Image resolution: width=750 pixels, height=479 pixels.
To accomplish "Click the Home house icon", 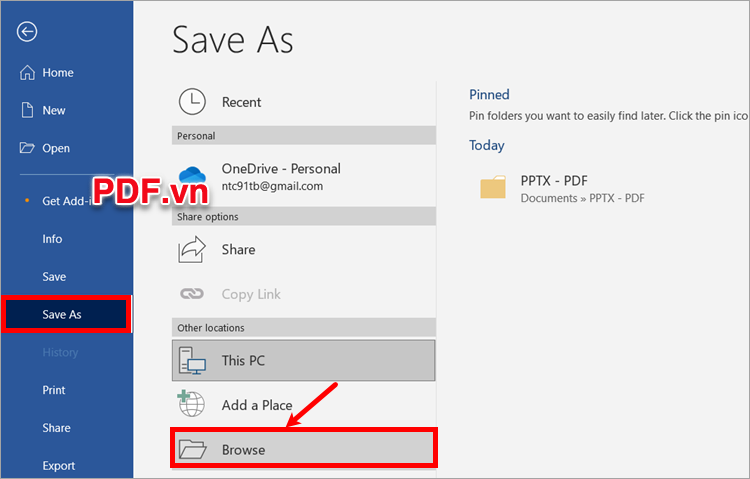I will click(x=27, y=73).
